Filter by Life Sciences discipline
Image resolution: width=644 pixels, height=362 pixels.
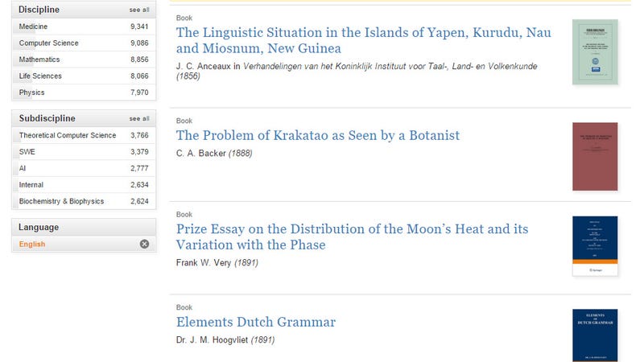(x=84, y=76)
